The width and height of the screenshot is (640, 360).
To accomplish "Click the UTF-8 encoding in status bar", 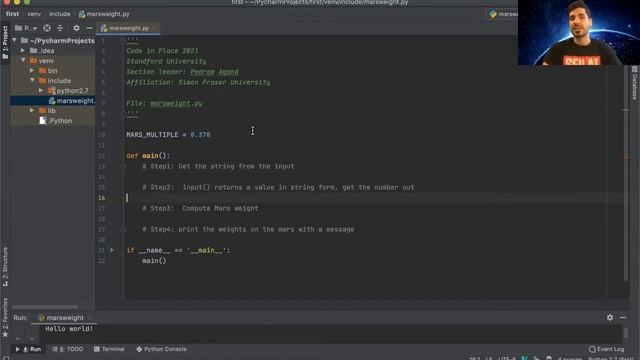I will coord(507,359).
